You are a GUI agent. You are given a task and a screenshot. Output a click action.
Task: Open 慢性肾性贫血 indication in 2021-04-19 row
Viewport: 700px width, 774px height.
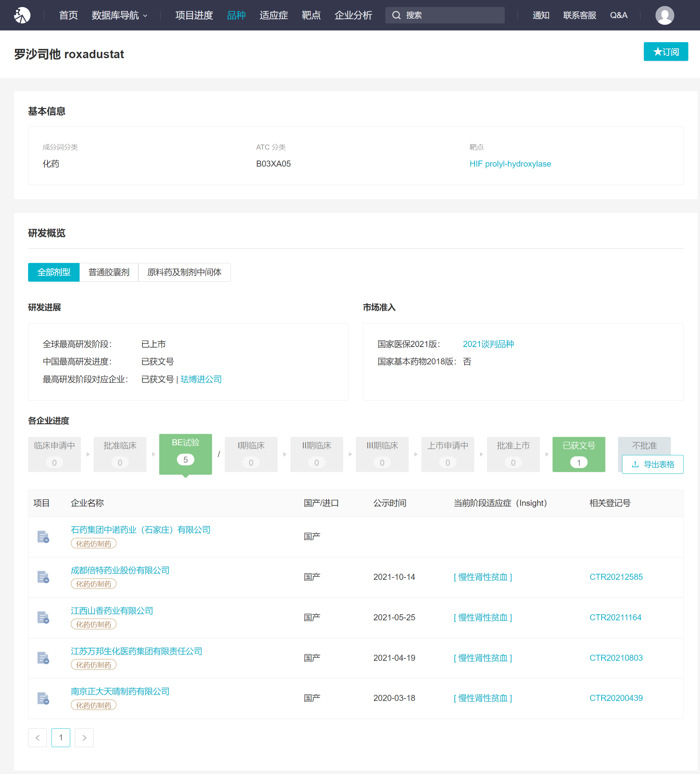click(x=483, y=658)
